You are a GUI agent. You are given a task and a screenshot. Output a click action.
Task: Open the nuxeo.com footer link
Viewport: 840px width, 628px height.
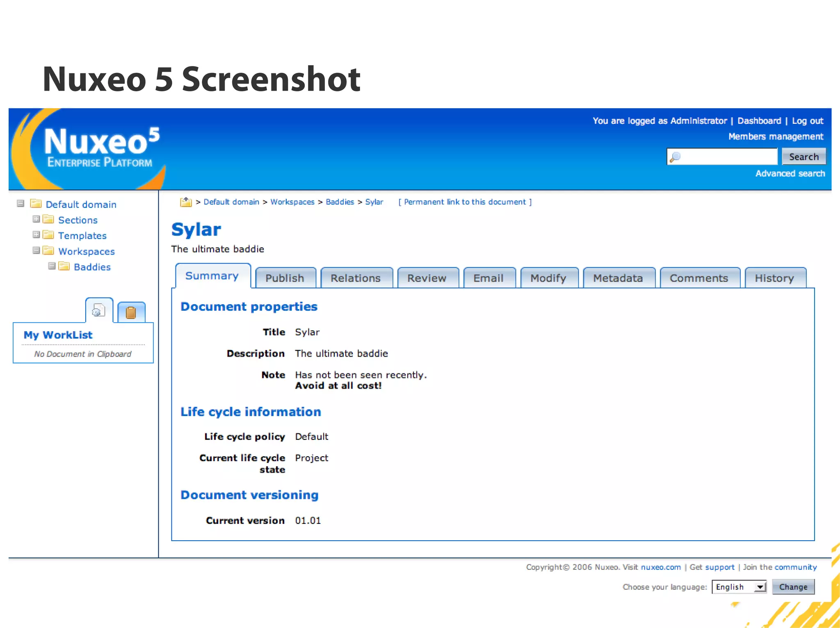(661, 567)
